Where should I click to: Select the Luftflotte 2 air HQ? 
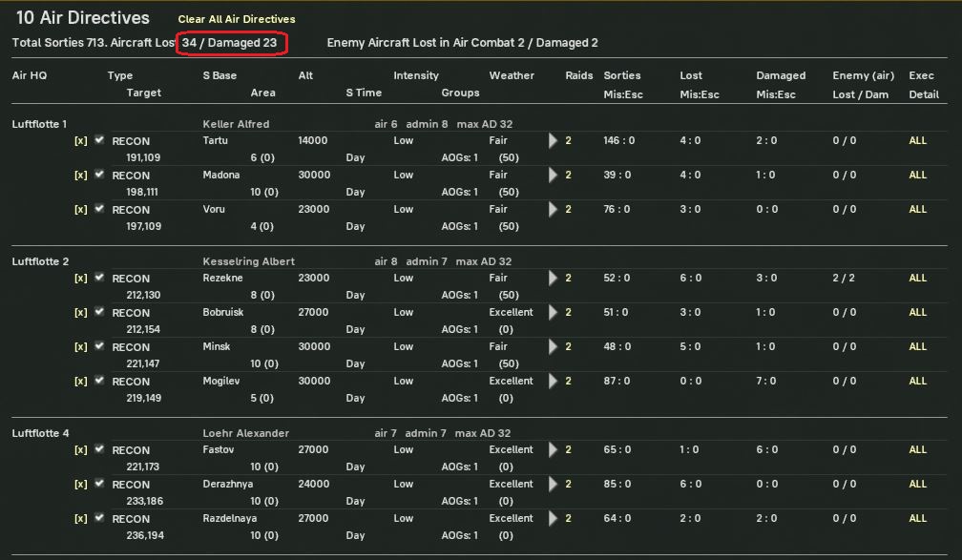(40, 261)
